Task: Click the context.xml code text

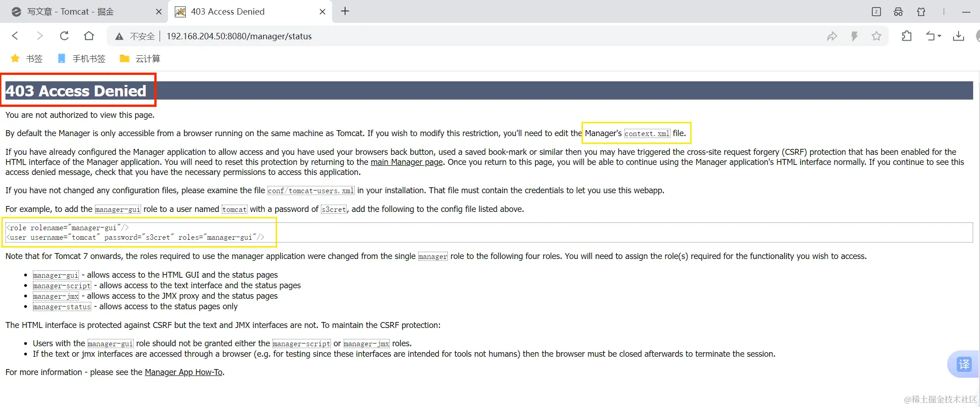Action: click(x=647, y=134)
